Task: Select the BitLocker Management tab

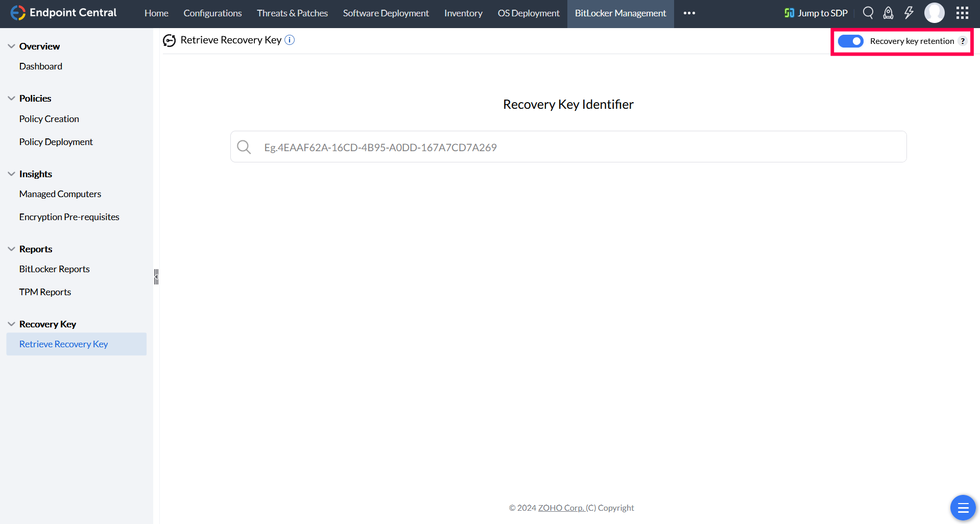Action: click(x=620, y=13)
